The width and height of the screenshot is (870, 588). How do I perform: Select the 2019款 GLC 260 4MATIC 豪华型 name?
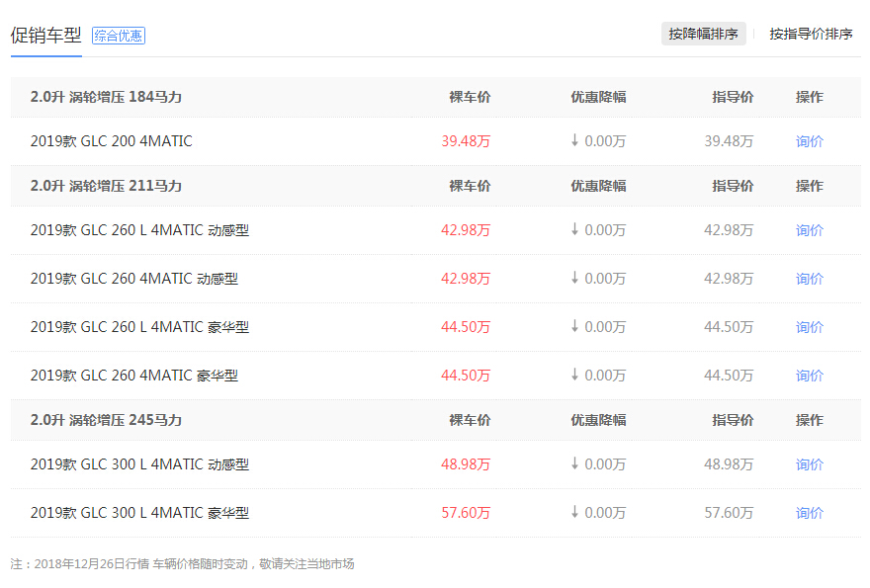click(134, 376)
